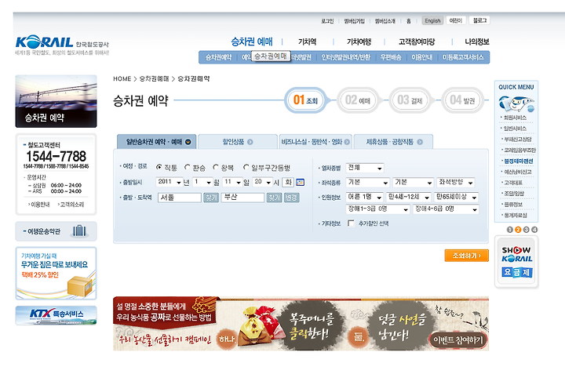Image resolution: width=565 pixels, height=392 pixels.
Task: Open the 만4세~12세 child dropdown
Action: click(x=409, y=197)
